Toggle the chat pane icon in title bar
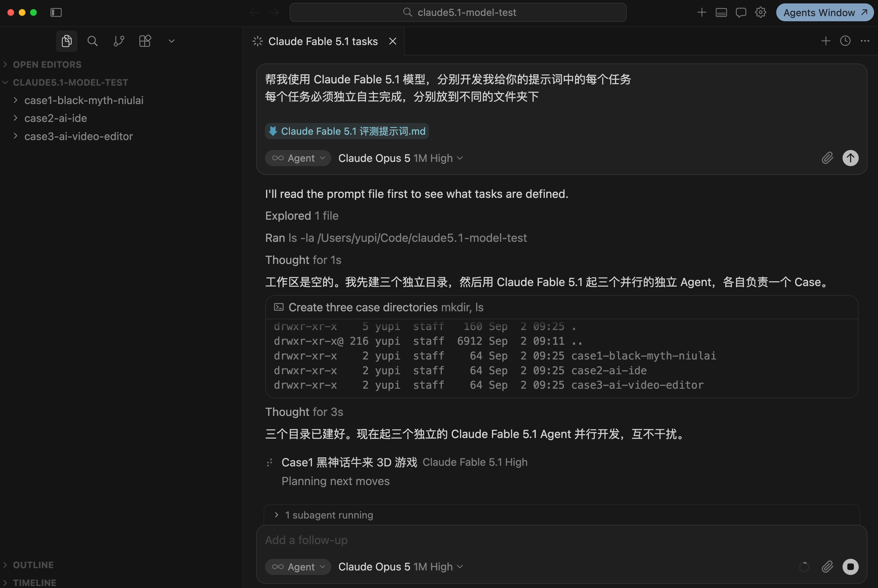878x588 pixels. click(x=741, y=12)
